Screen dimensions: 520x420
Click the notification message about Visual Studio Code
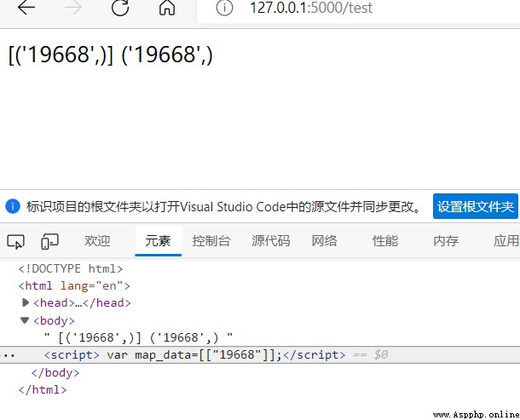[x=224, y=206]
